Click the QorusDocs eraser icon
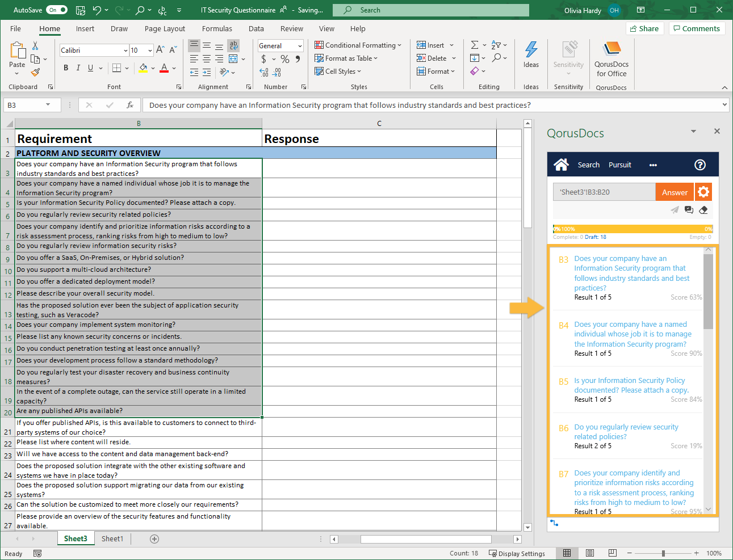Viewport: 733px width, 560px height. coord(703,210)
